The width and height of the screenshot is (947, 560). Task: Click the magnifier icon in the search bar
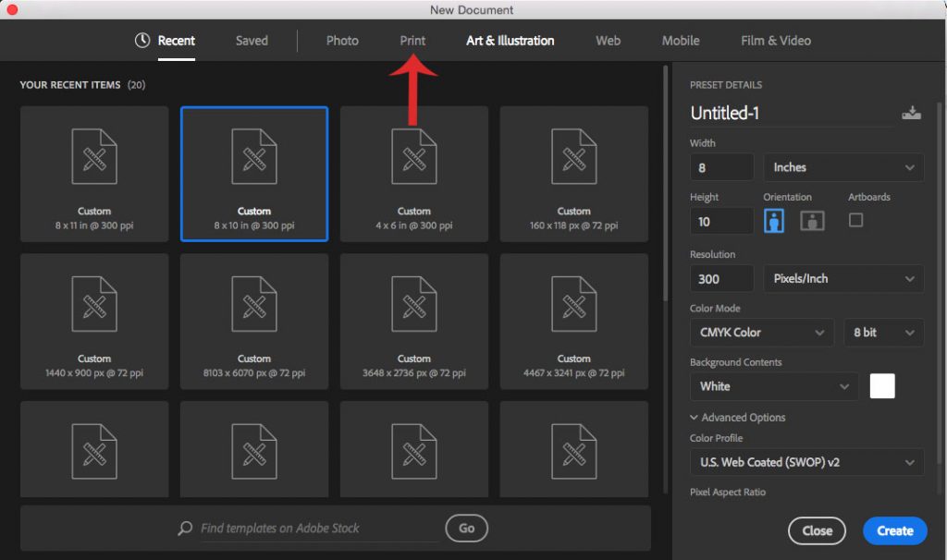185,528
